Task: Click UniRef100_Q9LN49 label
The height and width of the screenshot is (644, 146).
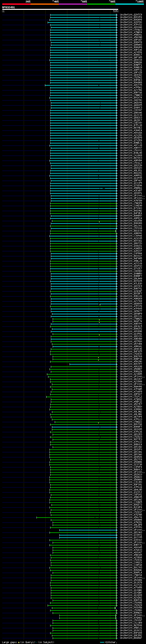Action: pyautogui.click(x=131, y=278)
